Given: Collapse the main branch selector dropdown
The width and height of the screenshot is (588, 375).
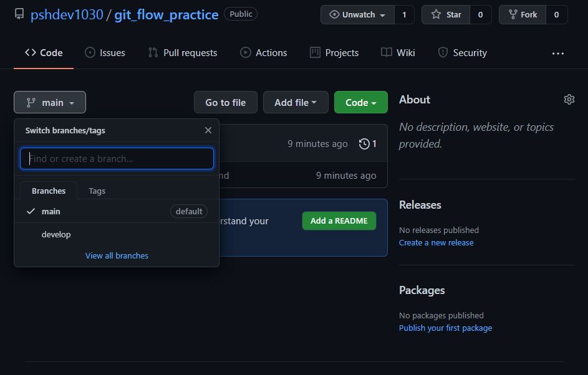Looking at the screenshot, I should tap(50, 102).
